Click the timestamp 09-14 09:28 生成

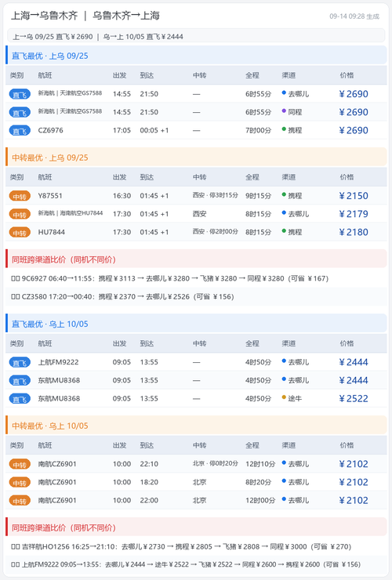pos(354,16)
